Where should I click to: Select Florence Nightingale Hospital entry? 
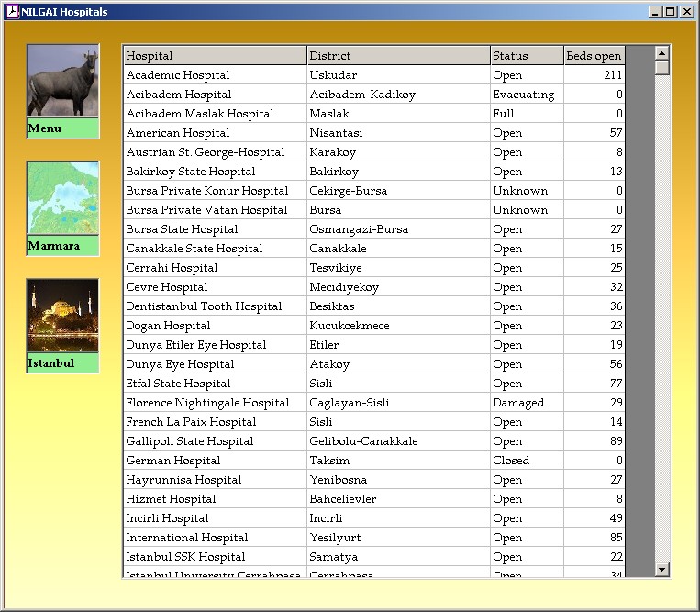point(207,403)
